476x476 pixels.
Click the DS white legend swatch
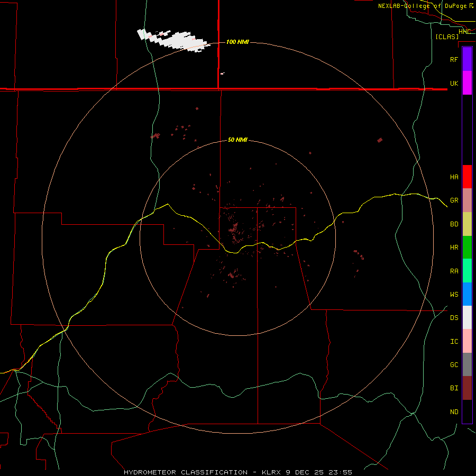467,317
